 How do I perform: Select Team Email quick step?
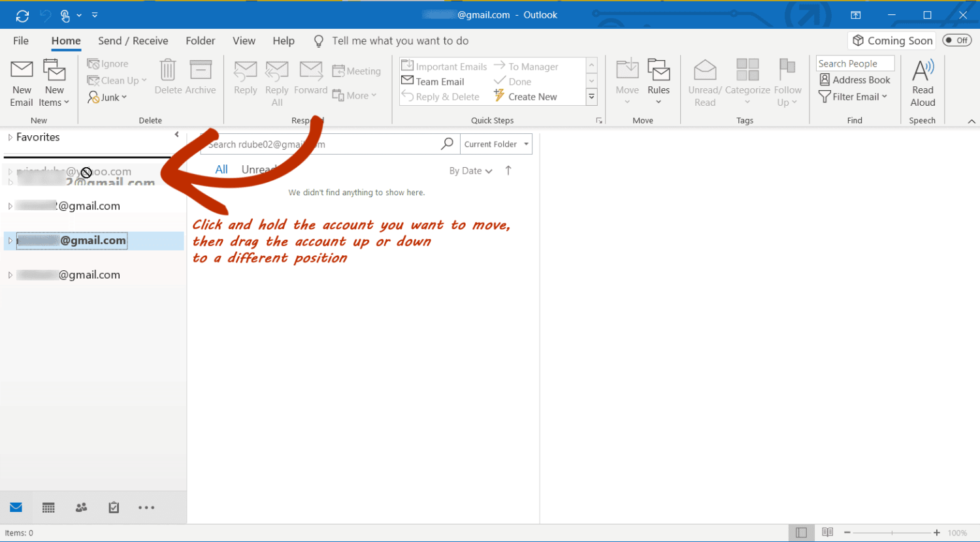tap(433, 82)
